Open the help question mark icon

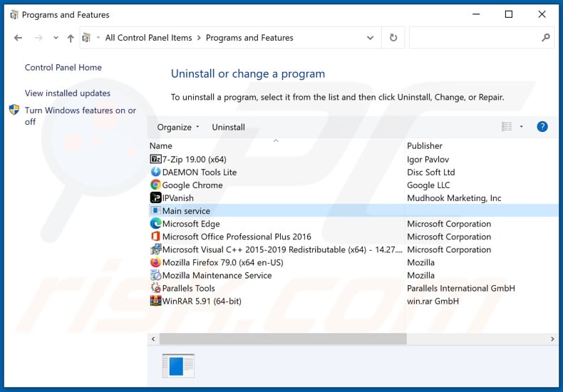click(x=542, y=127)
